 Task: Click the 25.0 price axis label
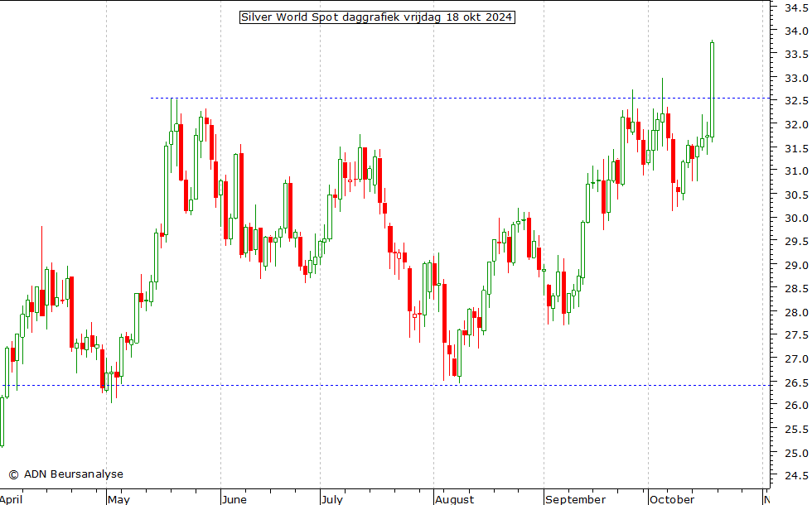[796, 454]
